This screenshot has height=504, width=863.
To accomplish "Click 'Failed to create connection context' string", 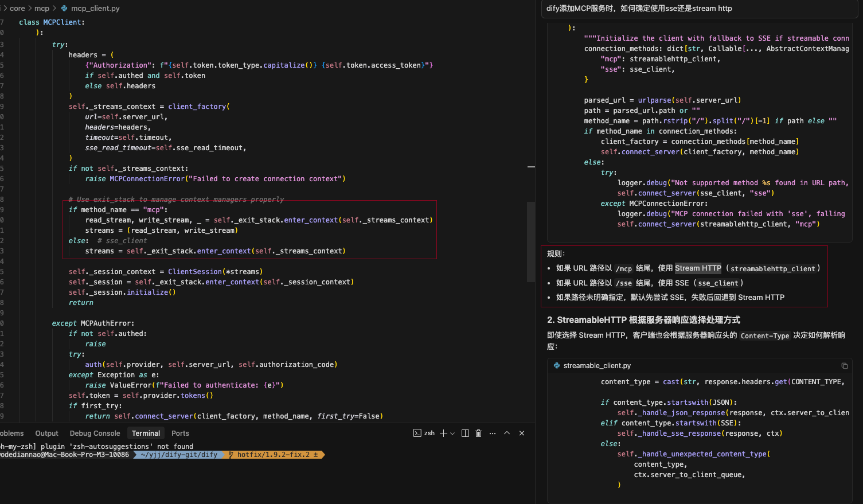I will pyautogui.click(x=265, y=179).
